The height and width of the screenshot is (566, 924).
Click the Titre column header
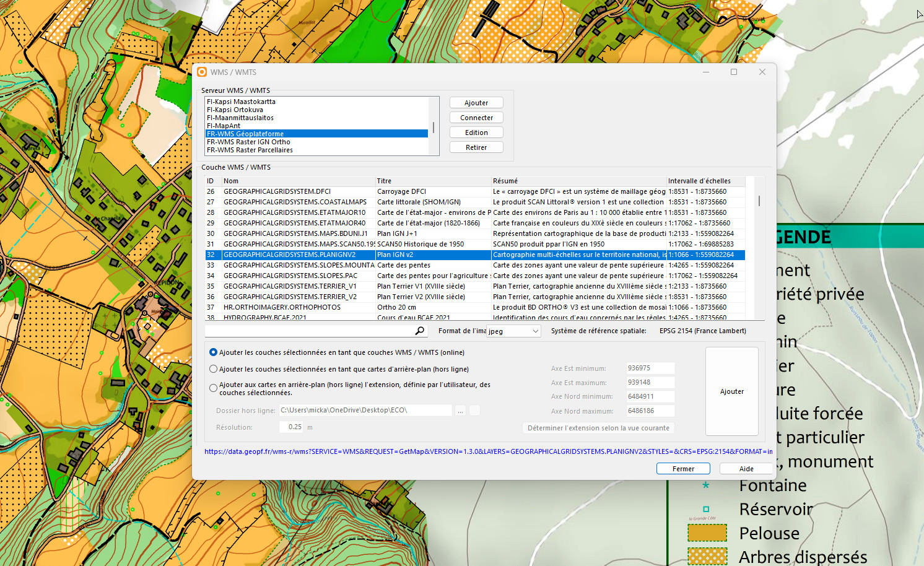point(434,181)
